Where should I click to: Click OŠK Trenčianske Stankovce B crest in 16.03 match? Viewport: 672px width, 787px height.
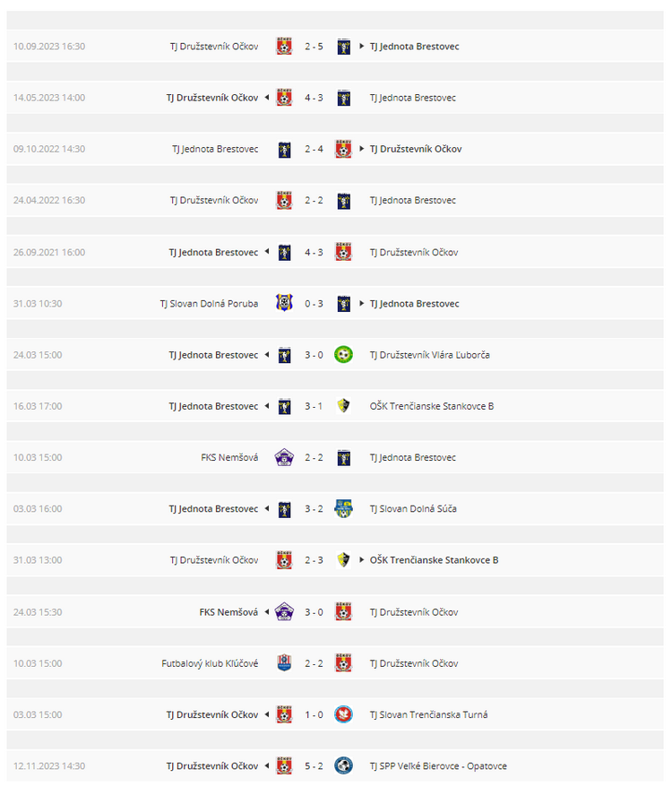343,405
